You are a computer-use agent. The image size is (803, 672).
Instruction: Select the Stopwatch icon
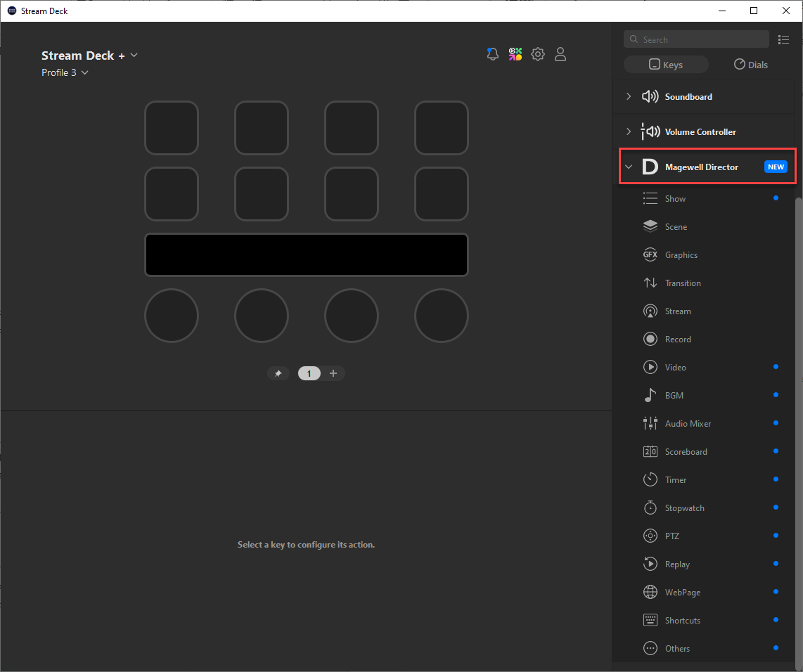650,508
